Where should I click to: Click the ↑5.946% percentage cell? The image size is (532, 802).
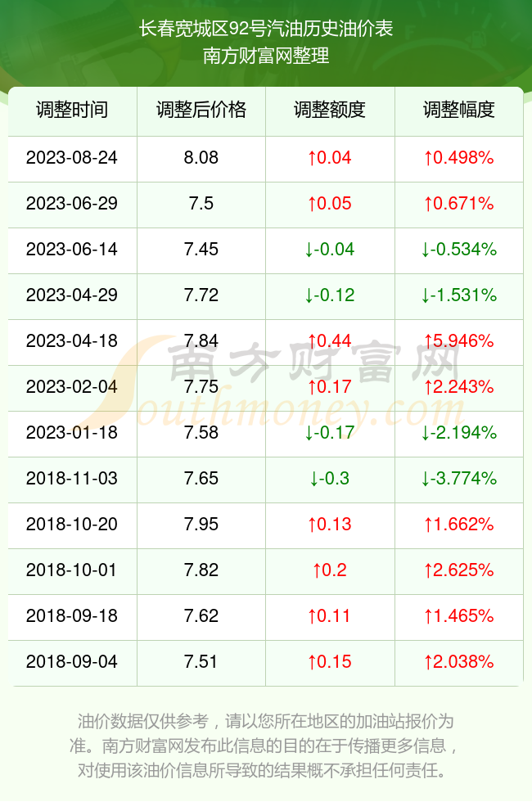459,340
